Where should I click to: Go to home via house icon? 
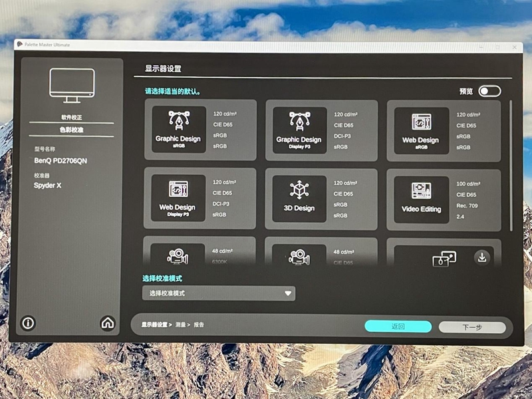pos(107,323)
